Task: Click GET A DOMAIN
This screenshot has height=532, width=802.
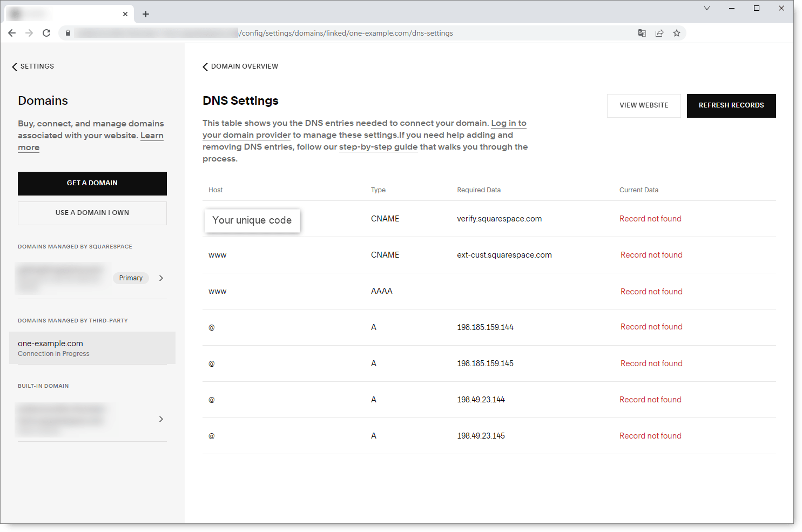Action: [x=92, y=183]
